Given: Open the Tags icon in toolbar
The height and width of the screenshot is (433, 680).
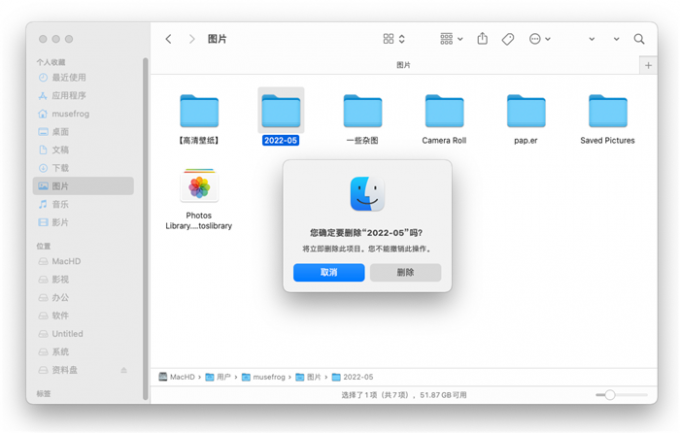Looking at the screenshot, I should click(x=508, y=39).
